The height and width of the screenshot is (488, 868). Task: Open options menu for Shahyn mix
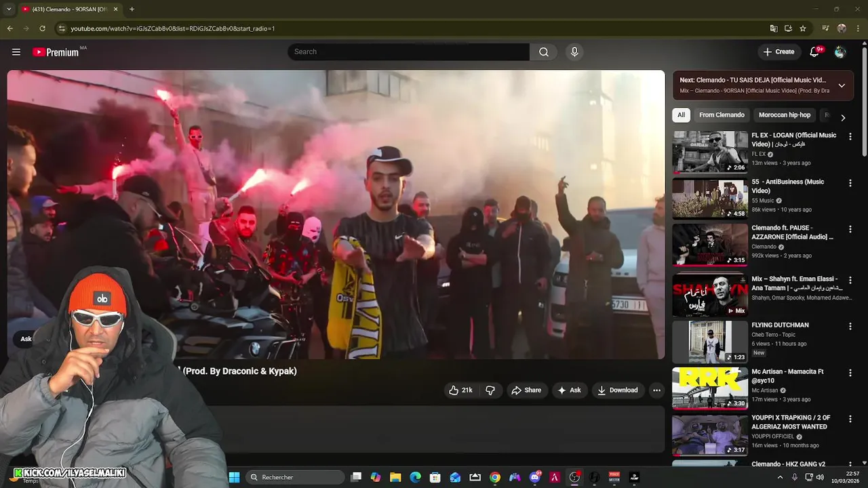pos(850,280)
